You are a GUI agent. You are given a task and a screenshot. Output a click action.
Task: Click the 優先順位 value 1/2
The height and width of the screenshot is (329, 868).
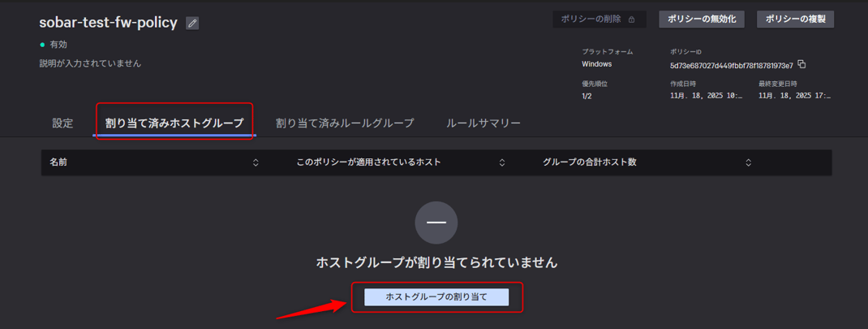587,96
